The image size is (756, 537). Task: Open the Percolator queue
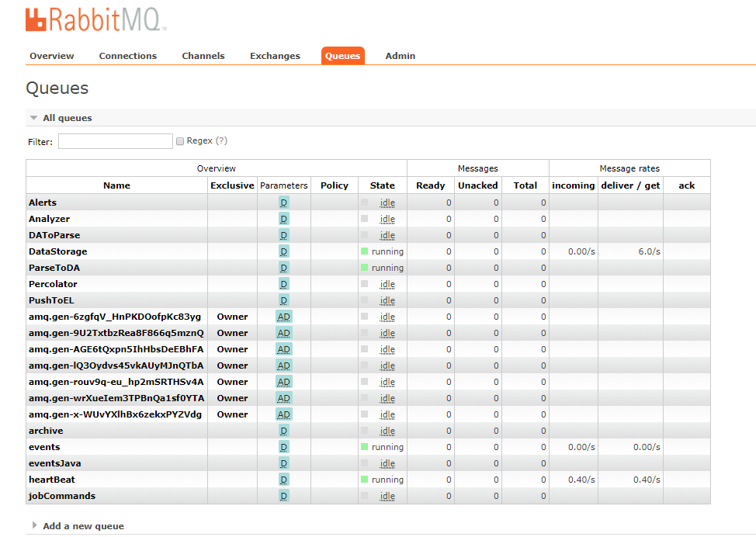(x=53, y=284)
